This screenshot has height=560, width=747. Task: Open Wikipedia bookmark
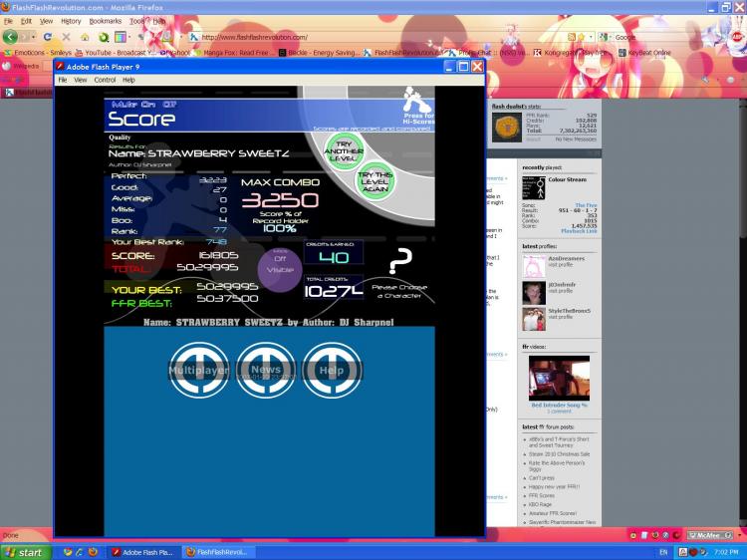tap(21, 66)
